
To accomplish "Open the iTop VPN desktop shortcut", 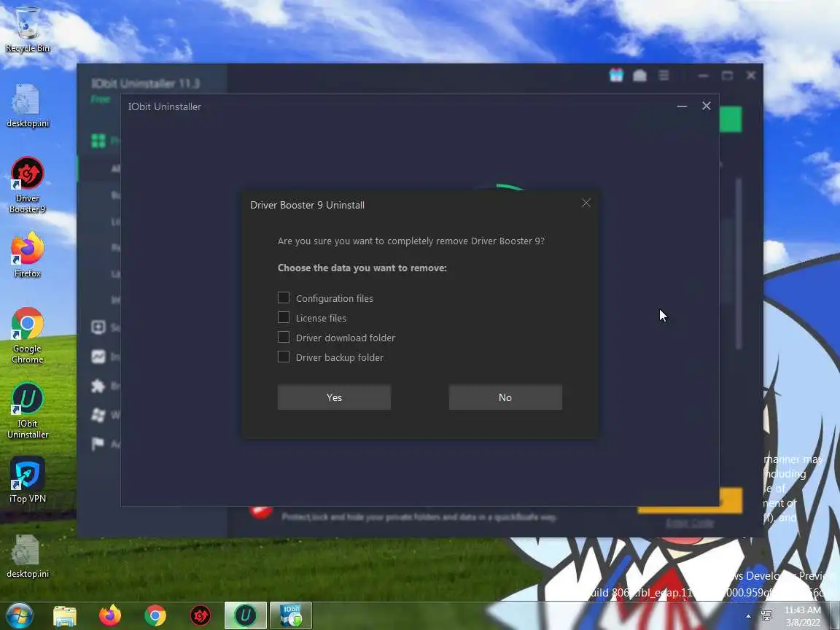I will pos(27,480).
